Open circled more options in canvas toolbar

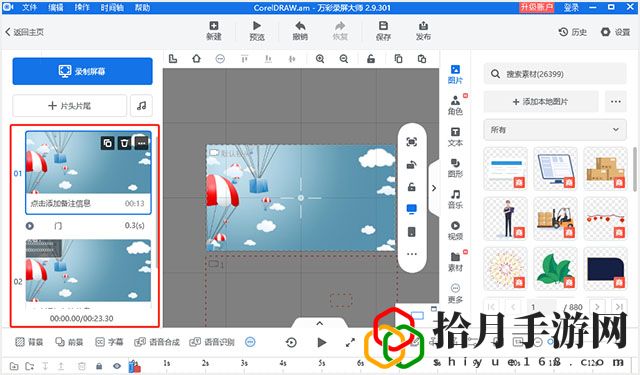[x=220, y=59]
